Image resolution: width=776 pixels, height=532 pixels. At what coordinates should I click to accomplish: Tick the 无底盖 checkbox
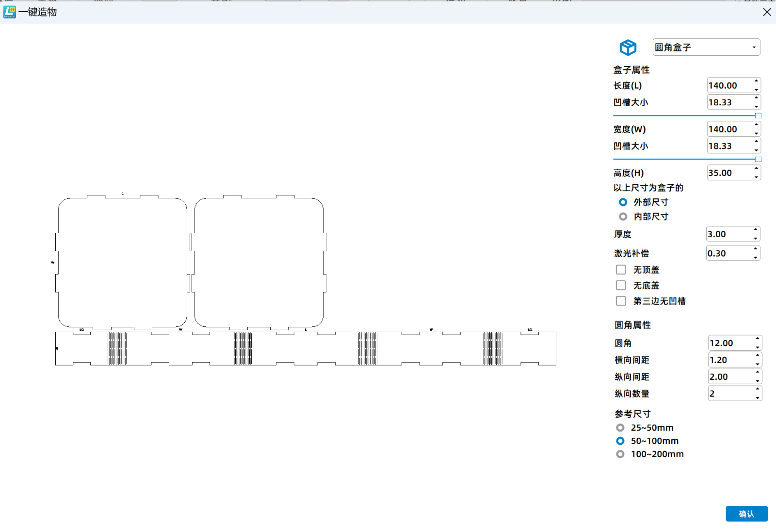[x=621, y=285]
